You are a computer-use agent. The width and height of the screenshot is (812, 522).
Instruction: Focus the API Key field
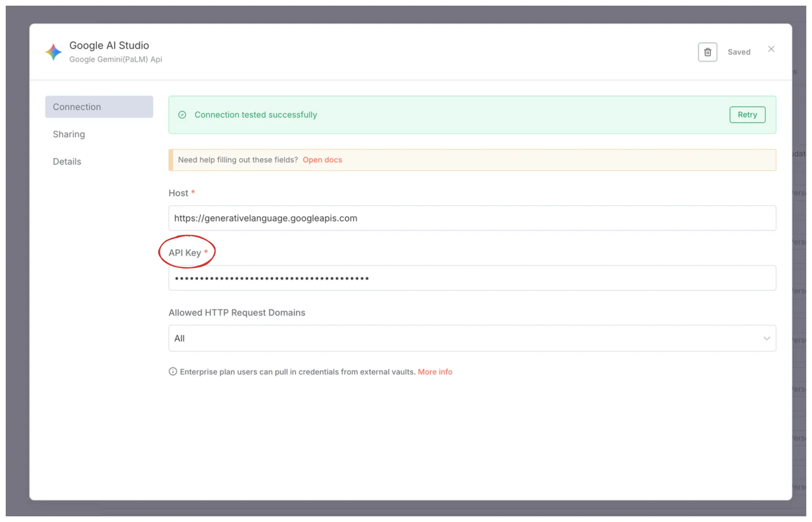click(472, 278)
